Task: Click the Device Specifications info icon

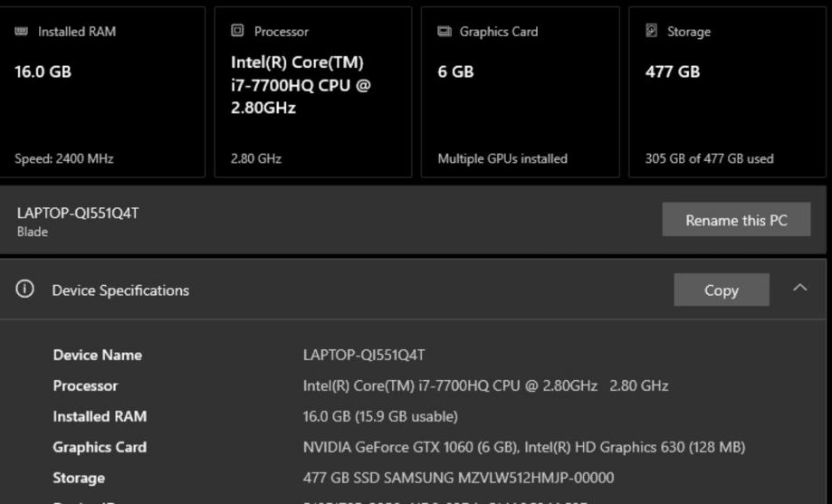Action: [25, 290]
